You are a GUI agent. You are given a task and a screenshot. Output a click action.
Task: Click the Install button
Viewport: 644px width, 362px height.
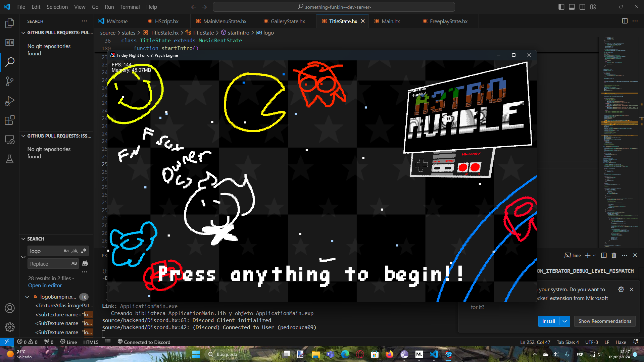tap(549, 321)
